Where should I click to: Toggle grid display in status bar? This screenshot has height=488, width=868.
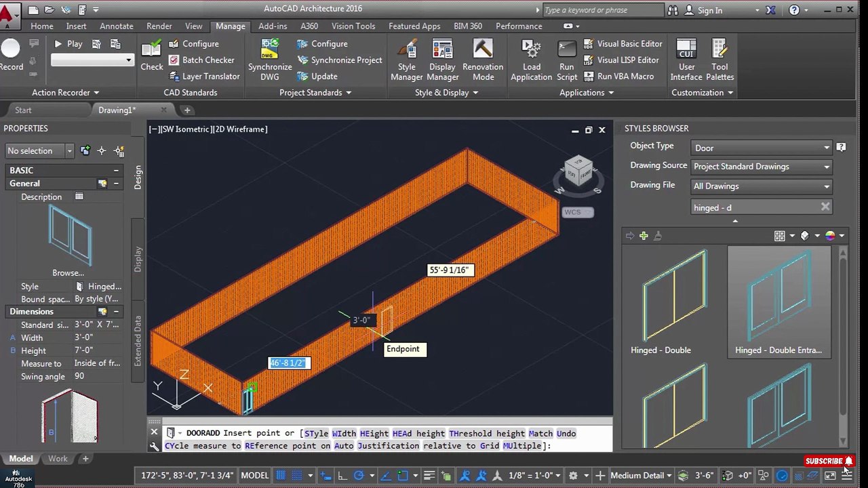[x=281, y=475]
